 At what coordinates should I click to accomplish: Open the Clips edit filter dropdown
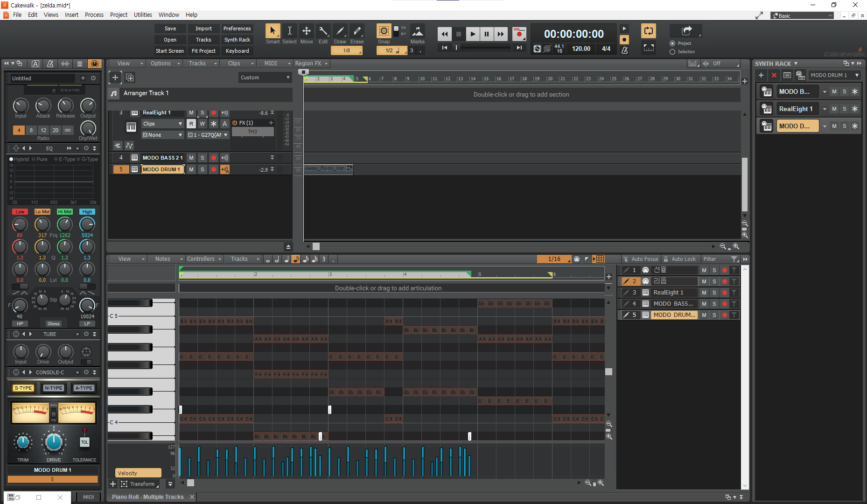(162, 124)
